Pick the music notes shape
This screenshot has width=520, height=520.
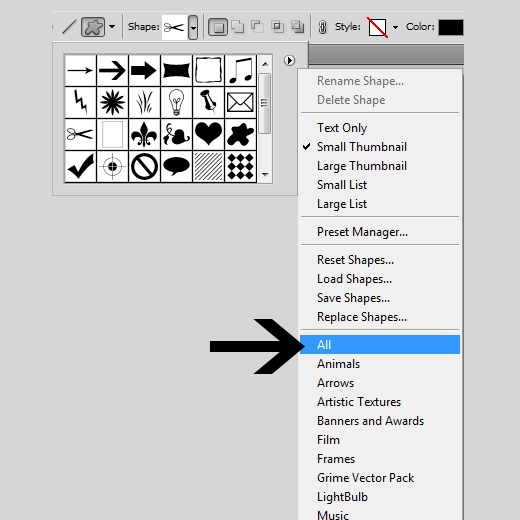240,70
